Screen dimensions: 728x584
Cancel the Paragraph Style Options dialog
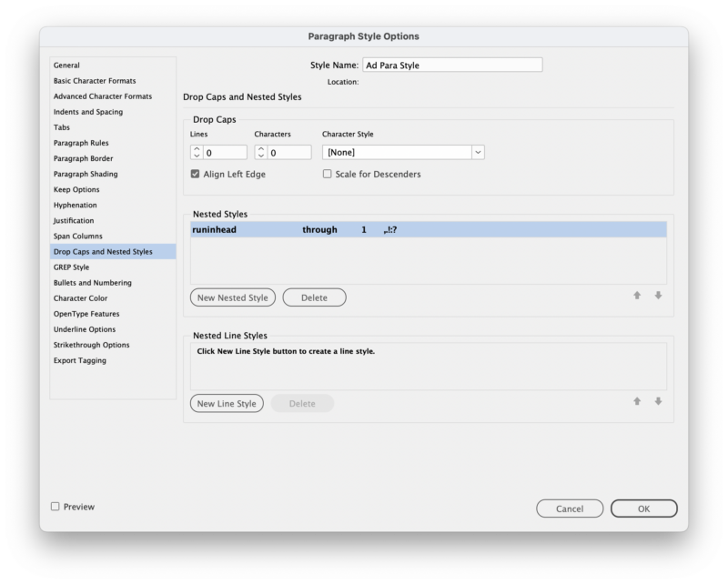tap(570, 508)
